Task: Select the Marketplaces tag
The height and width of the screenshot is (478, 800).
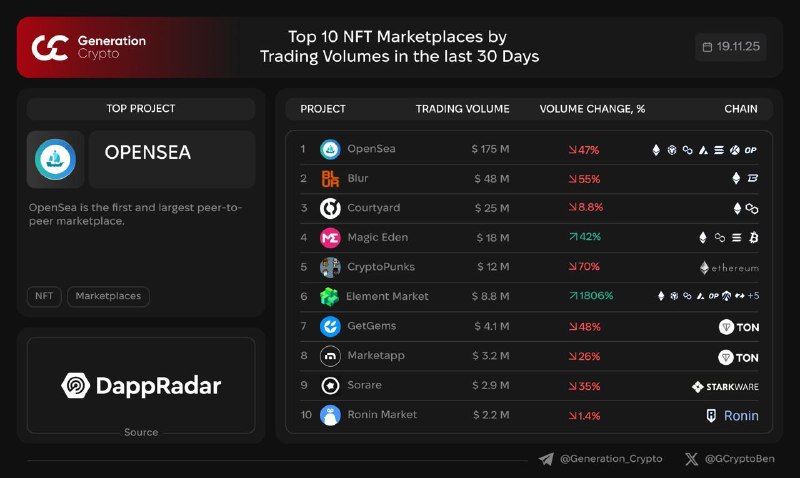Action: pos(109,296)
